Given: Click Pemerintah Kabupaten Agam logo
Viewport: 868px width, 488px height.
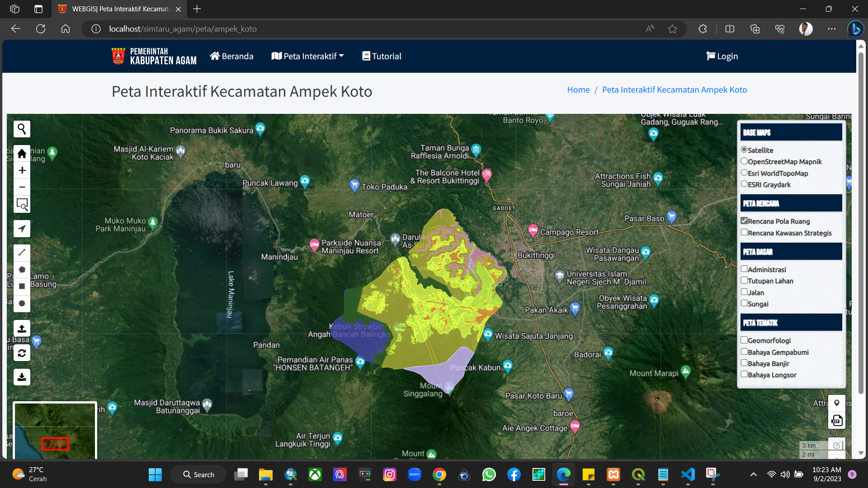Looking at the screenshot, I should click(154, 56).
